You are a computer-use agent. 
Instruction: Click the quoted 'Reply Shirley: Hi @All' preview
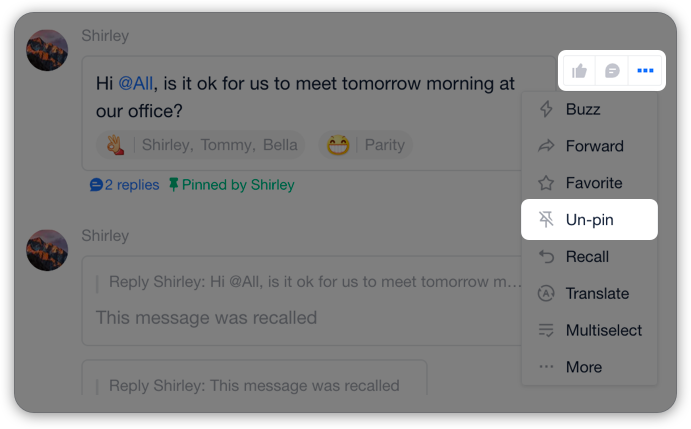coord(315,282)
